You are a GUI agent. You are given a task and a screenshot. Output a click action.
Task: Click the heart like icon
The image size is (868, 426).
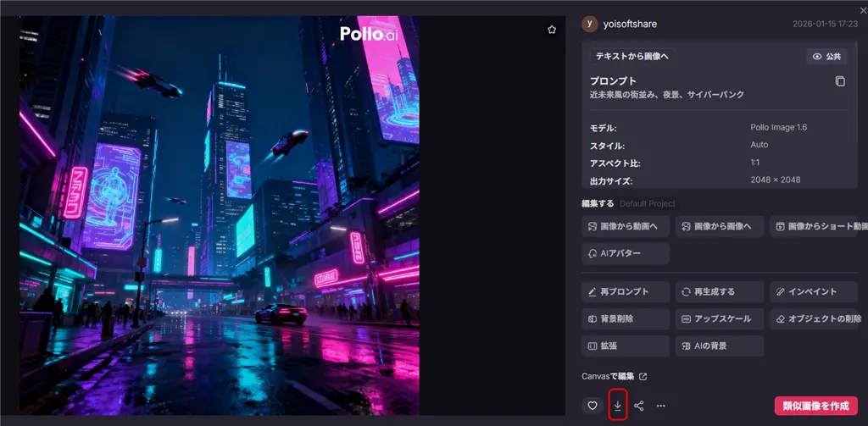tap(593, 406)
